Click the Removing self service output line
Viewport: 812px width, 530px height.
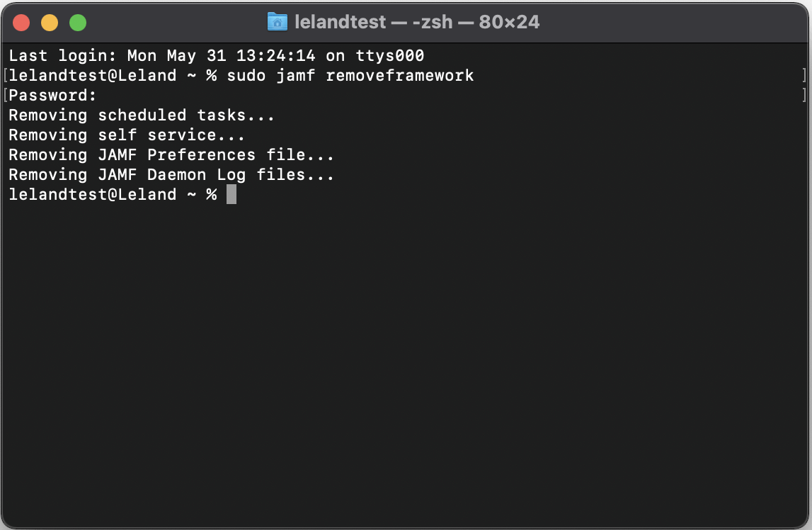(127, 135)
